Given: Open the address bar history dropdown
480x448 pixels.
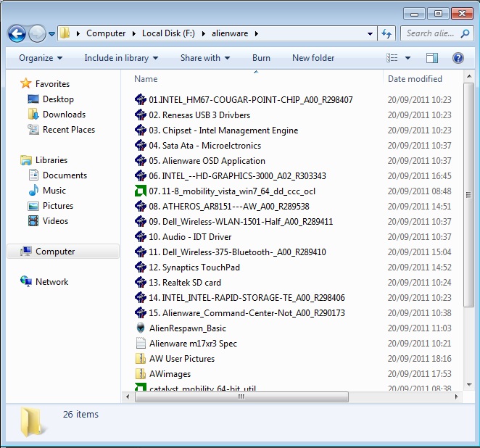Looking at the screenshot, I should pyautogui.click(x=370, y=33).
